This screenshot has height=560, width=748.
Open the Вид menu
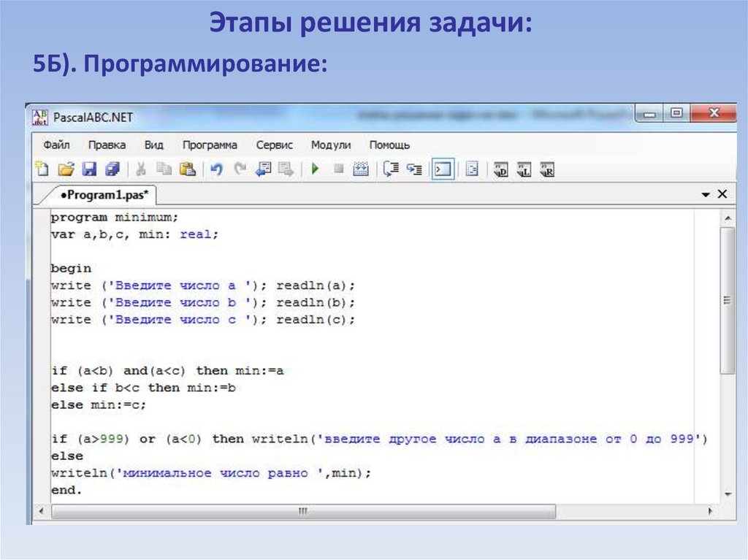pos(153,145)
